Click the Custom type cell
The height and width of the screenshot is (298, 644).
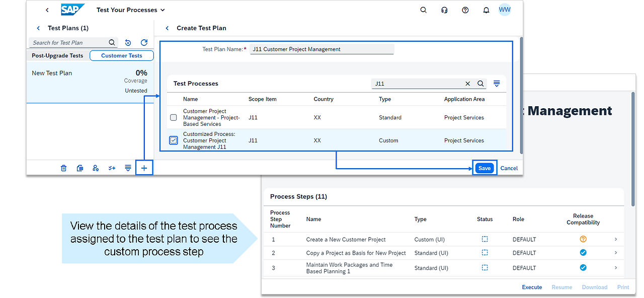pos(388,141)
